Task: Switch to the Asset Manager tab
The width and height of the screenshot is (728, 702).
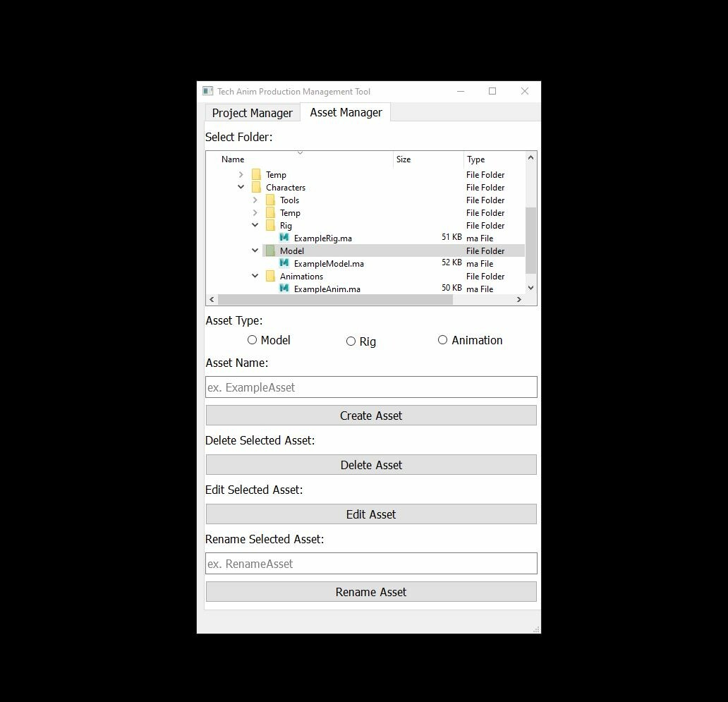Action: (x=346, y=112)
